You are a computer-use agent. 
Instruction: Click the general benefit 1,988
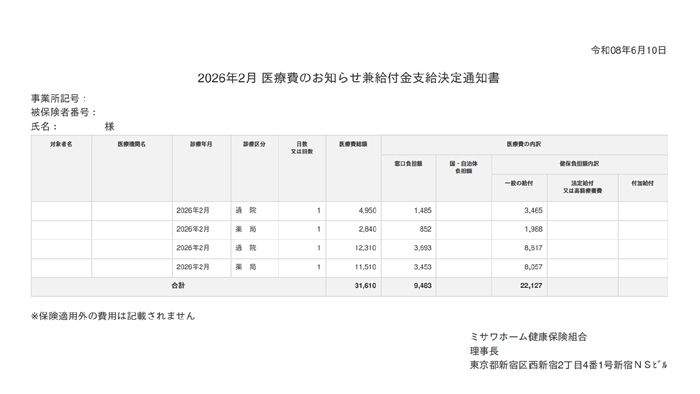pos(533,229)
